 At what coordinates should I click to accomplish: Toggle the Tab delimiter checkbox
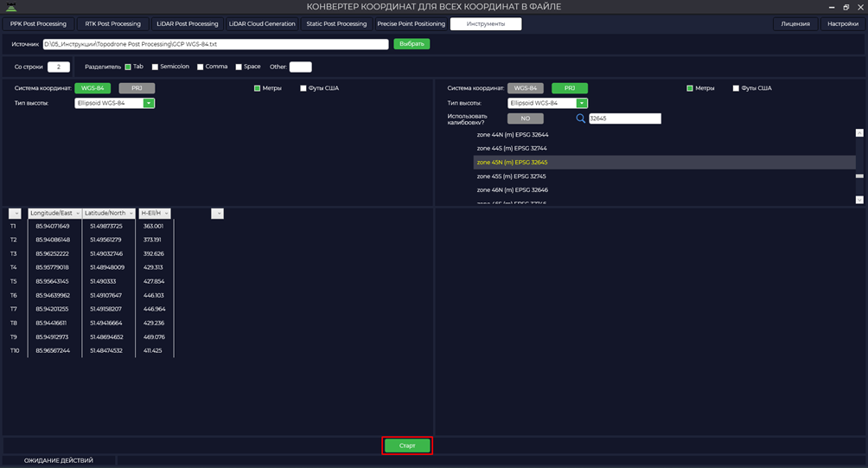click(128, 67)
